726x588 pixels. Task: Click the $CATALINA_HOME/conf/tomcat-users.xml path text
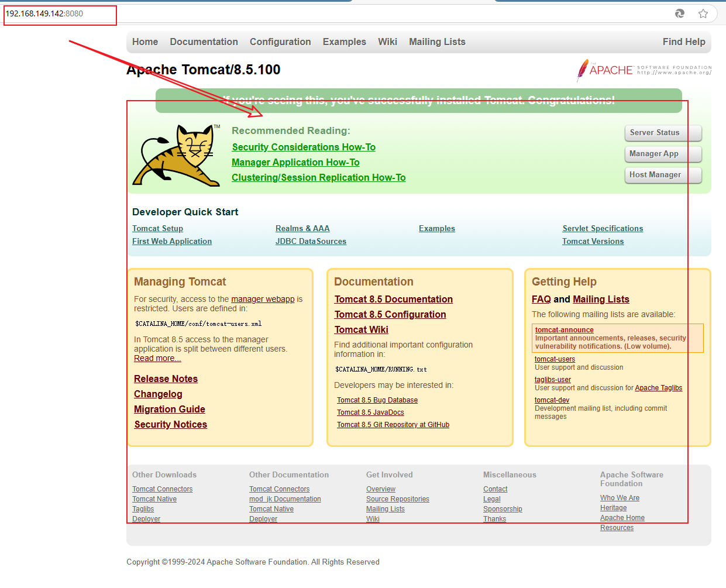[198, 324]
